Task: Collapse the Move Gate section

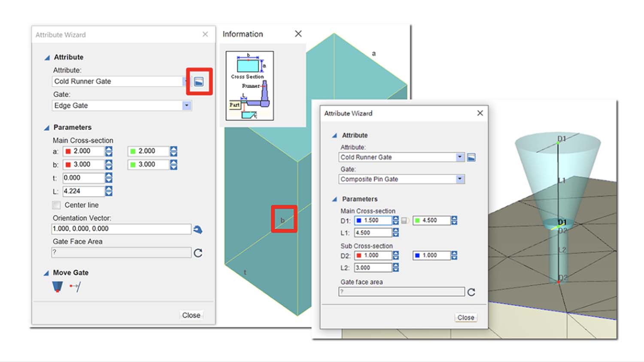Action: click(x=46, y=273)
